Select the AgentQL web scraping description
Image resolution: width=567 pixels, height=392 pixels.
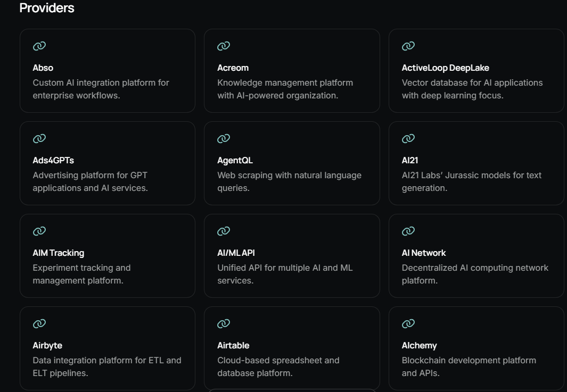click(289, 181)
